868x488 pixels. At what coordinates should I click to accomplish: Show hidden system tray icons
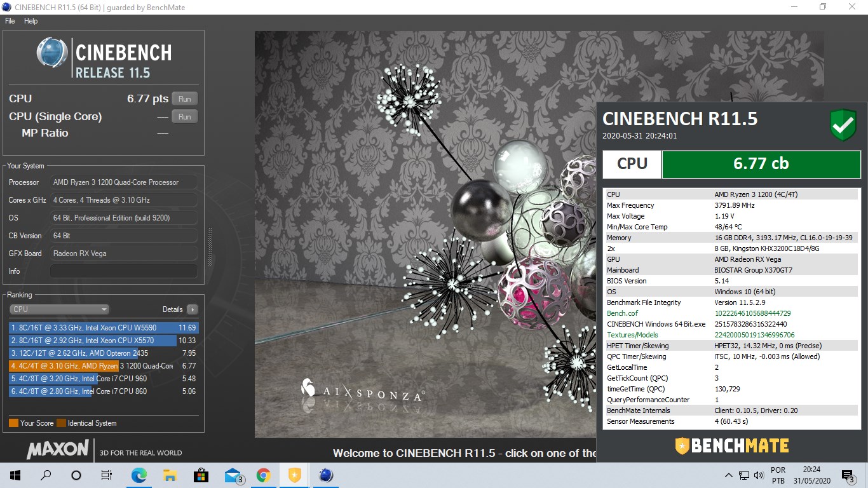click(x=729, y=475)
